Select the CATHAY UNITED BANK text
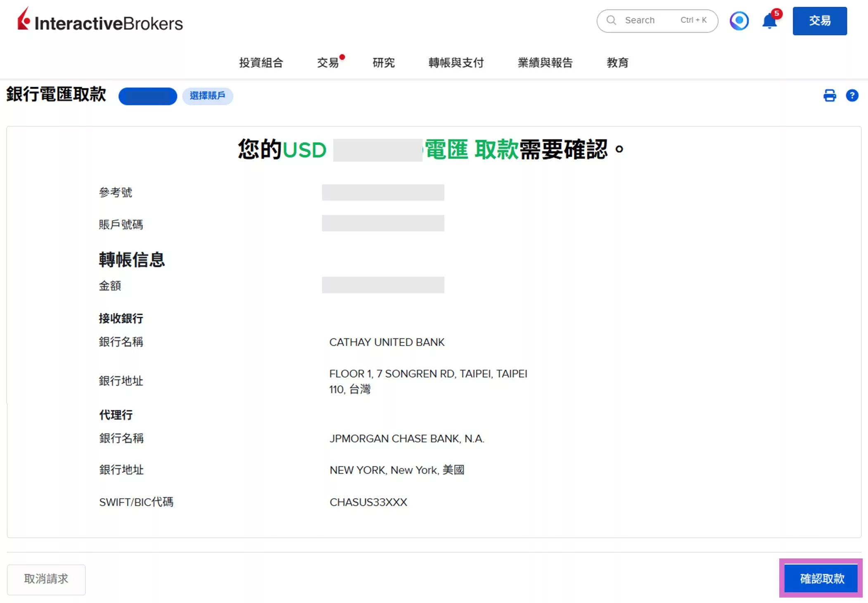This screenshot has width=868, height=603. 387,342
